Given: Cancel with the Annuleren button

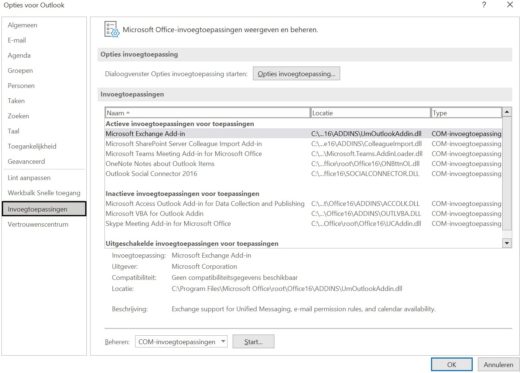Looking at the screenshot, I should [498, 365].
